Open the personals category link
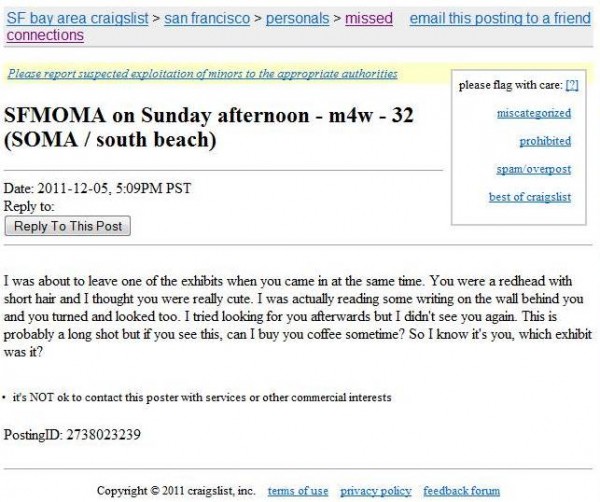Image resolution: width=600 pixels, height=502 pixels. coord(297,18)
